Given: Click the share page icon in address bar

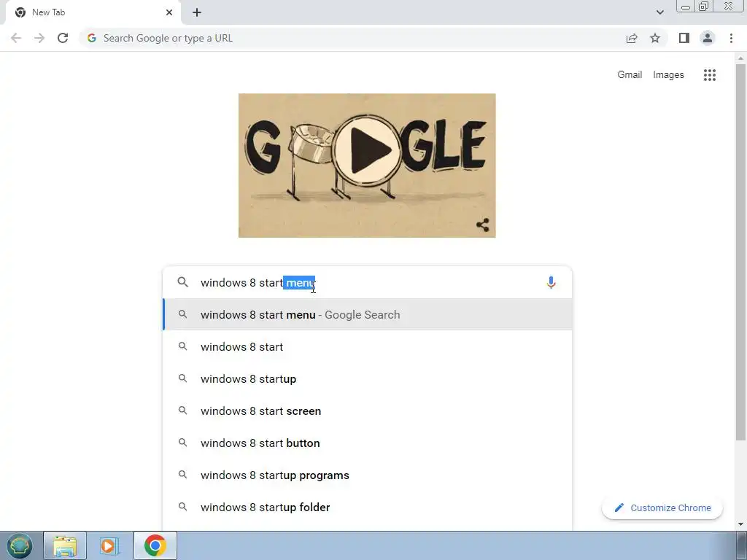Looking at the screenshot, I should coord(632,38).
